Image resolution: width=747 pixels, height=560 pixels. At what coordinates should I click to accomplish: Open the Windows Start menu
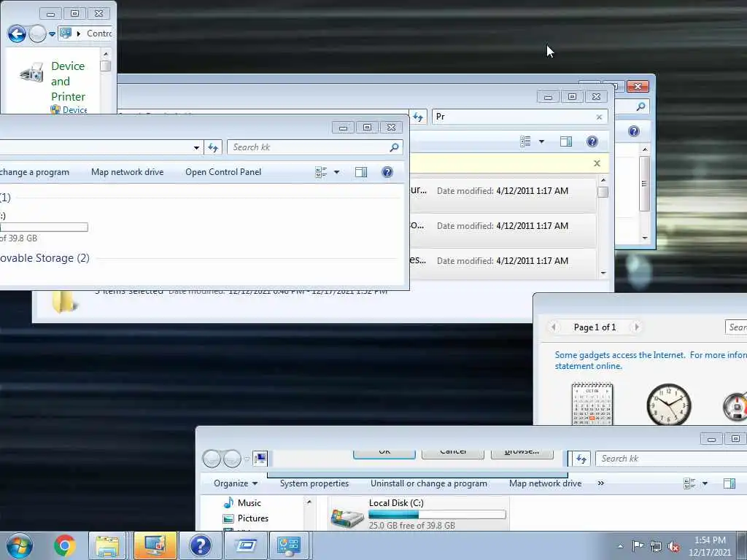click(20, 545)
